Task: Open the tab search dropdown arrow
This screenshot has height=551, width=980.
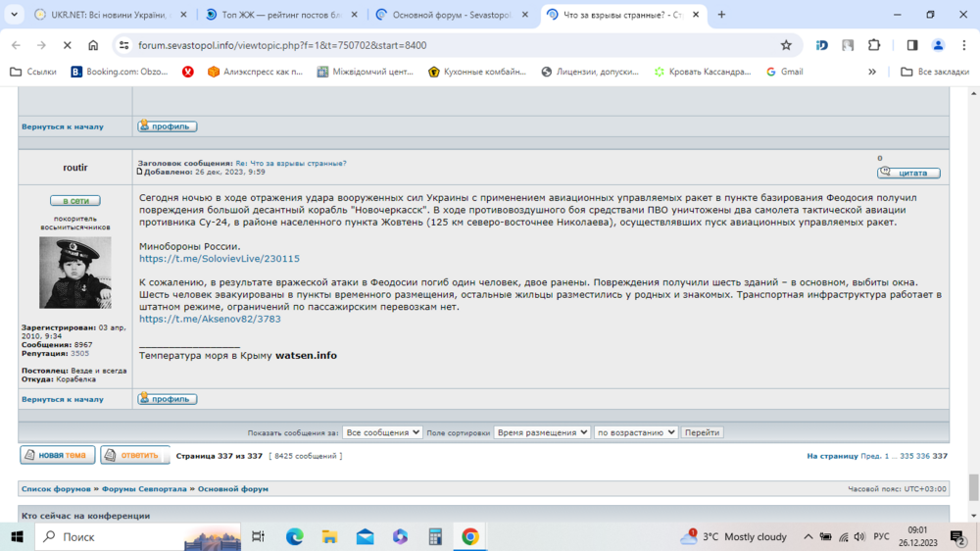Action: click(x=14, y=15)
